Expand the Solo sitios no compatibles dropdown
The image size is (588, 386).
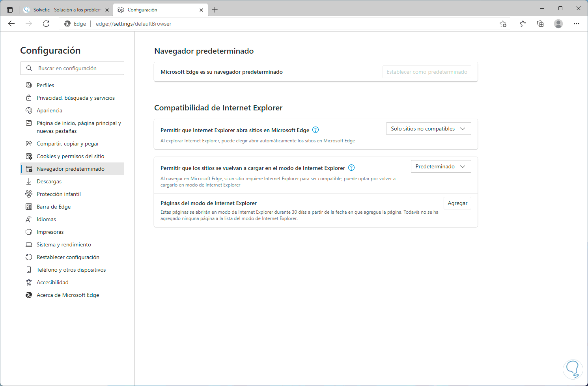click(x=428, y=129)
